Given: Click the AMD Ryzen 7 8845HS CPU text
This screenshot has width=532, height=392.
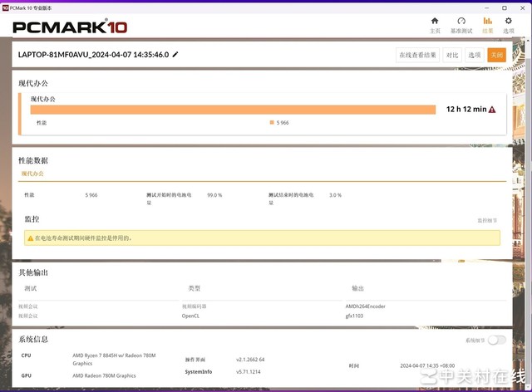Looking at the screenshot, I should coord(114,360).
